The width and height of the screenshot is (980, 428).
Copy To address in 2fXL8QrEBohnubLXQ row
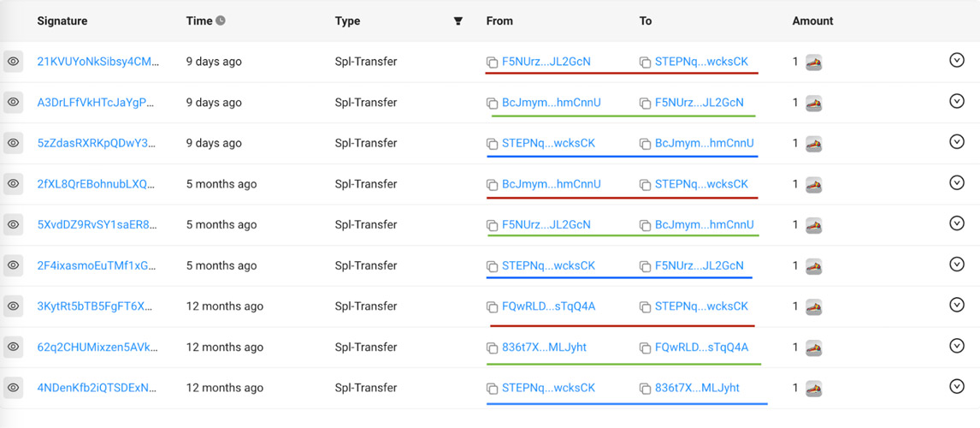coord(645,185)
